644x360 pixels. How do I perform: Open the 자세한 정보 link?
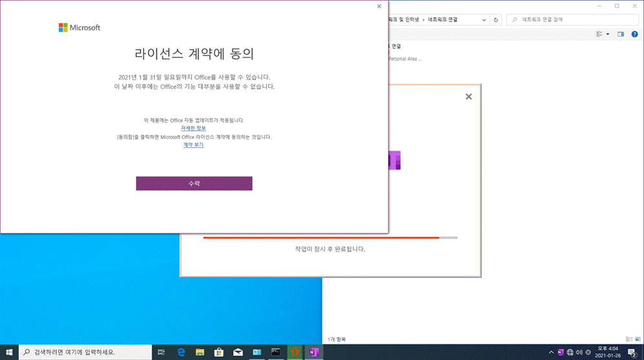193,128
